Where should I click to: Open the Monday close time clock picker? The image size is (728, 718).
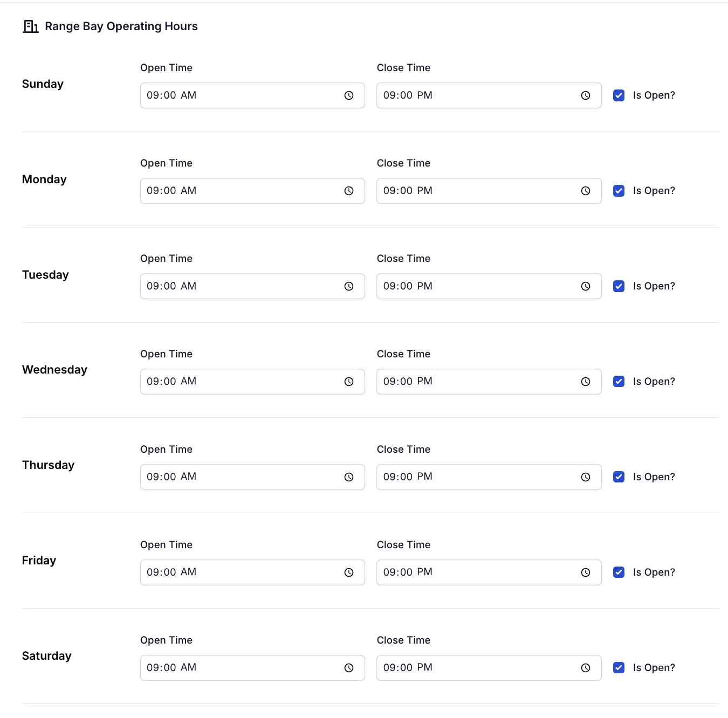point(586,191)
